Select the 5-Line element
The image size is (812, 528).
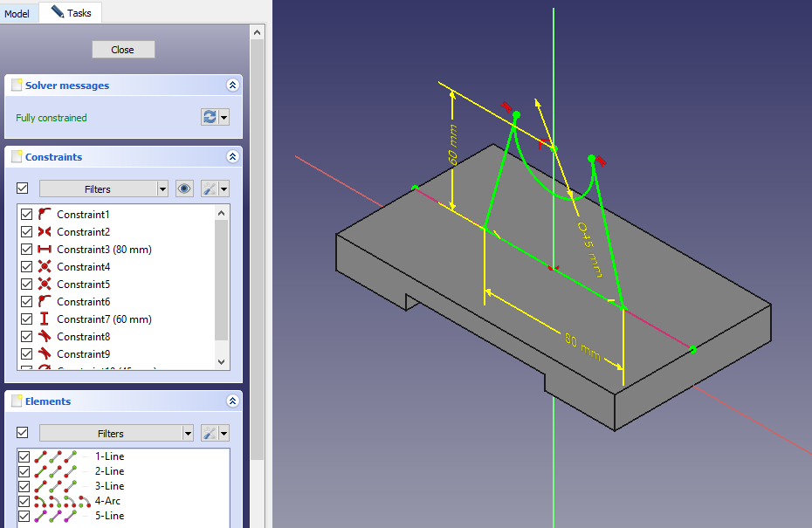(109, 516)
